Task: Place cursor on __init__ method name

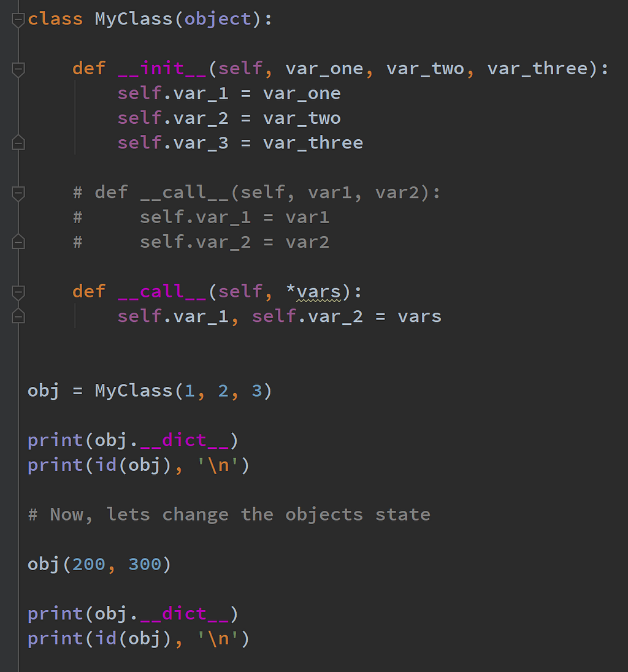Action: (x=163, y=69)
